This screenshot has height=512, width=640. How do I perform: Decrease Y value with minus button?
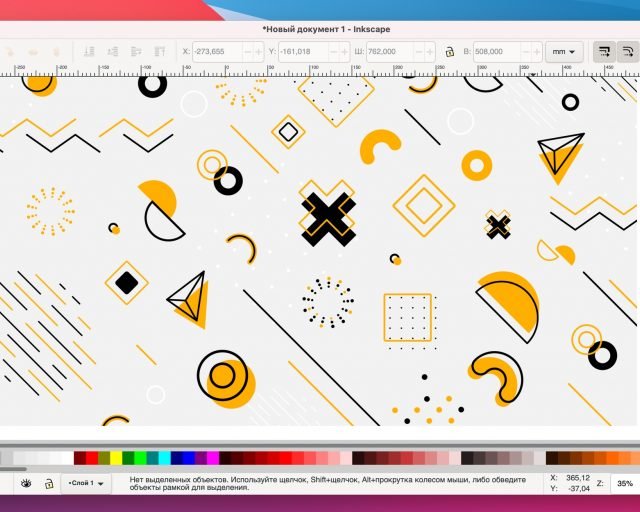[333, 52]
